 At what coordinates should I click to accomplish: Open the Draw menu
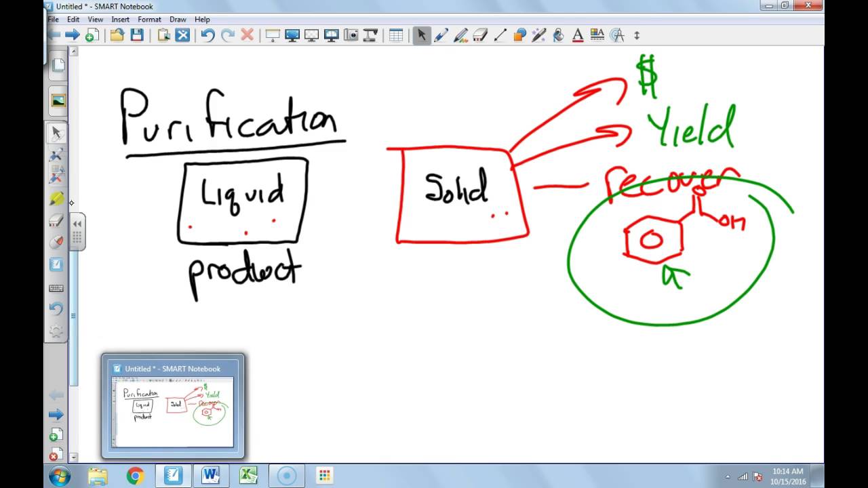tap(178, 20)
